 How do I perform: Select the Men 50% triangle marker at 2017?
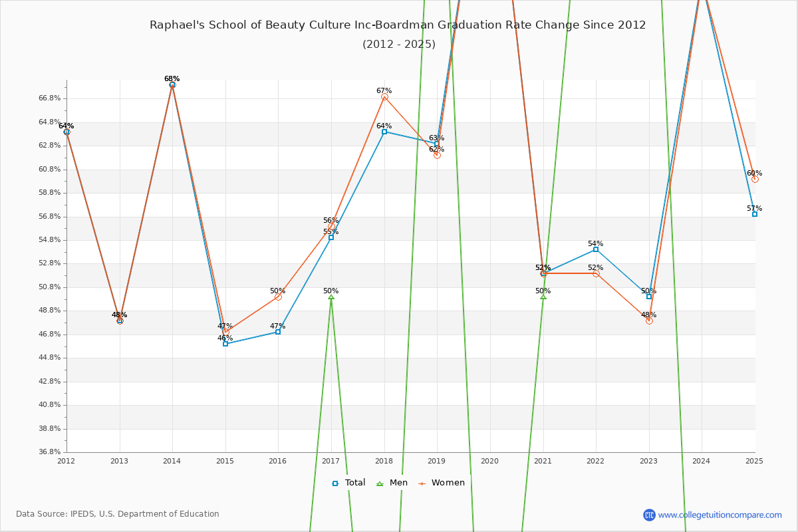click(331, 297)
